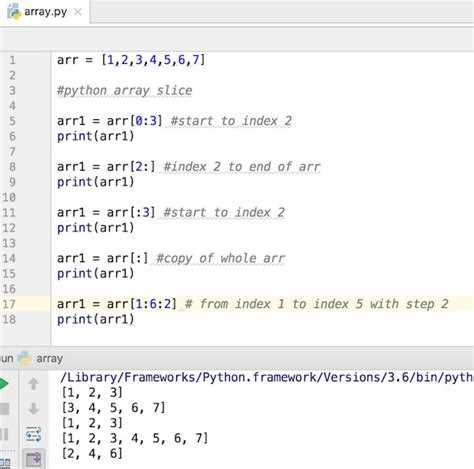Click the dump threads icon at bottom left

point(5,463)
